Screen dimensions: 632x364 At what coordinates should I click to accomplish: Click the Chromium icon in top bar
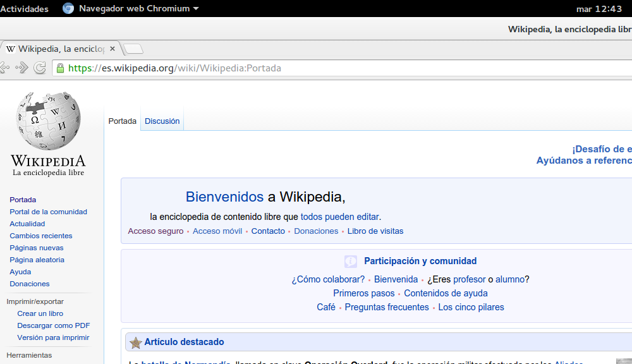pos(68,8)
